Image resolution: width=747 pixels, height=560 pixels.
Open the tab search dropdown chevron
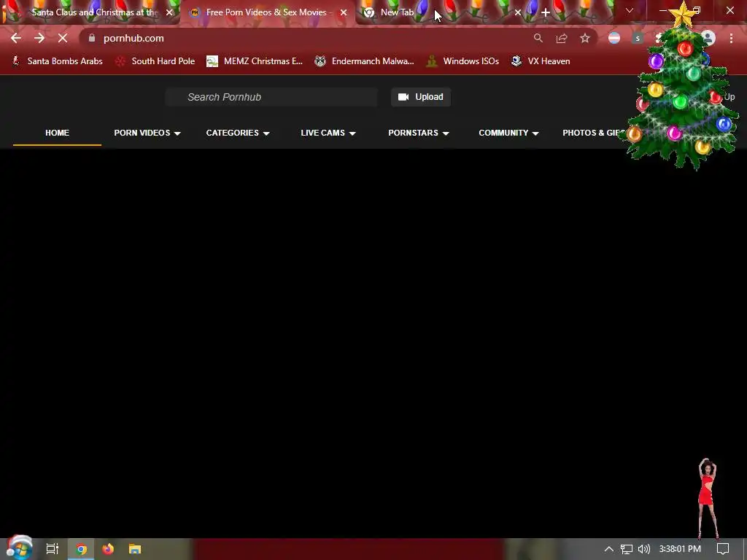[x=630, y=10]
